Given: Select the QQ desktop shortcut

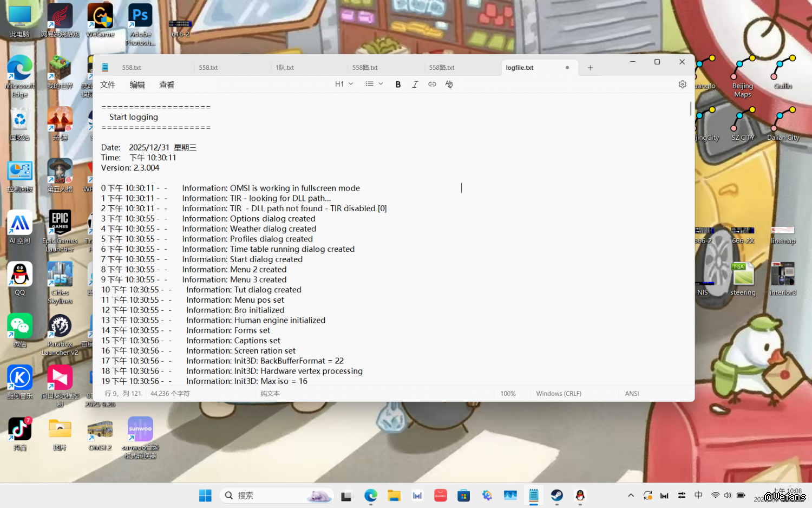Looking at the screenshot, I should pyautogui.click(x=20, y=278).
